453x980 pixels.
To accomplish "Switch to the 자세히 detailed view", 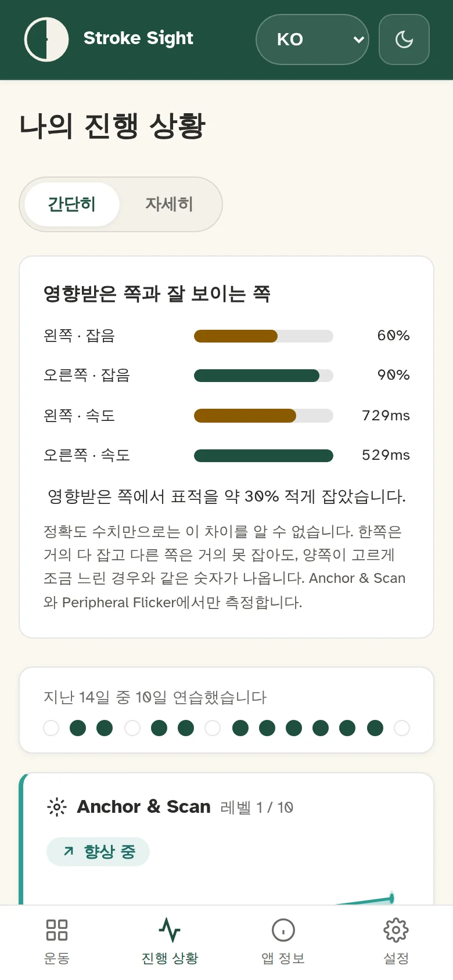I will 169,204.
